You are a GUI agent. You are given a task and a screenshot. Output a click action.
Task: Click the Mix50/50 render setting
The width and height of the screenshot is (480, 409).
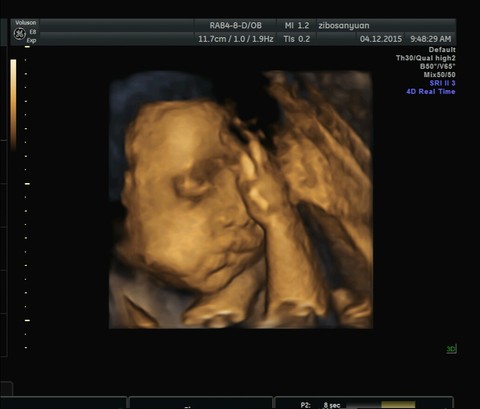(439, 75)
